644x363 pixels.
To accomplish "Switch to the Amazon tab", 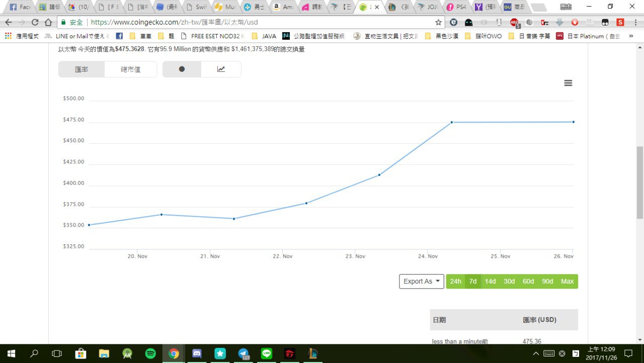I will 283,7.
